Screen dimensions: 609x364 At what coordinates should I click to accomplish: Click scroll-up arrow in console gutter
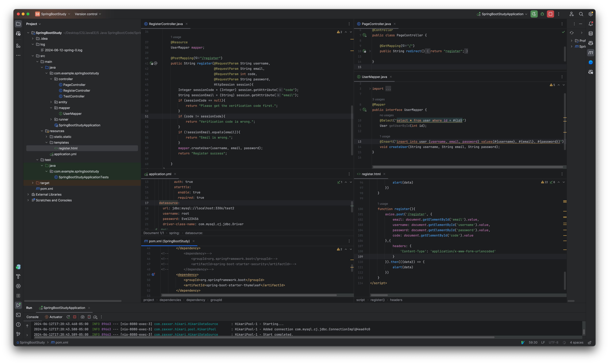[27, 326]
